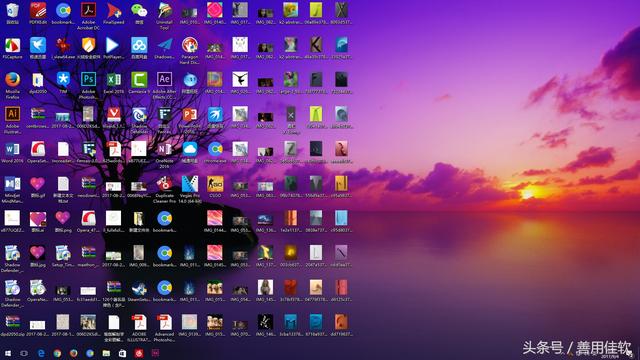Open Microsoft Store from the taskbar
This screenshot has width=640, height=360.
(x=122, y=353)
